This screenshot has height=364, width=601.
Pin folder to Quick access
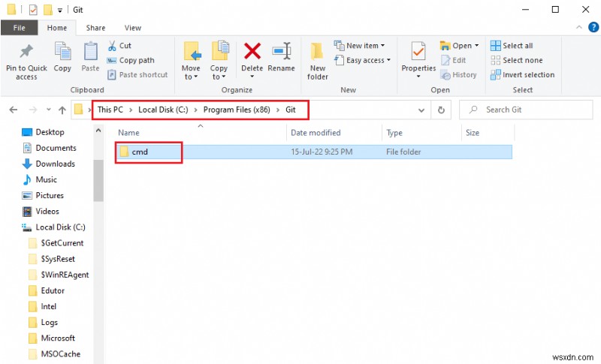[x=26, y=62]
